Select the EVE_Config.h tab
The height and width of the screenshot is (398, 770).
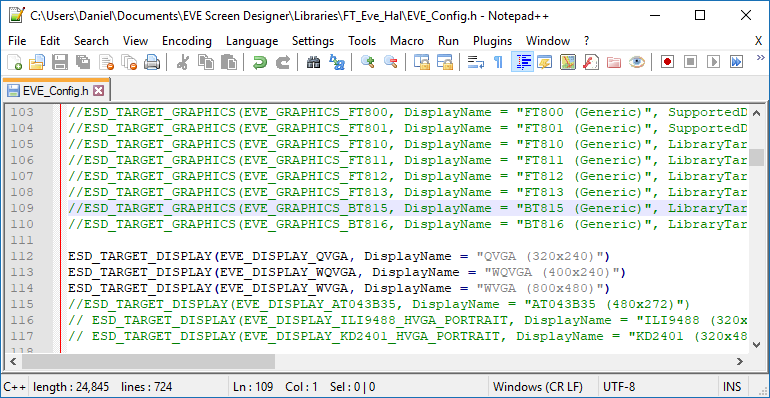coord(56,90)
